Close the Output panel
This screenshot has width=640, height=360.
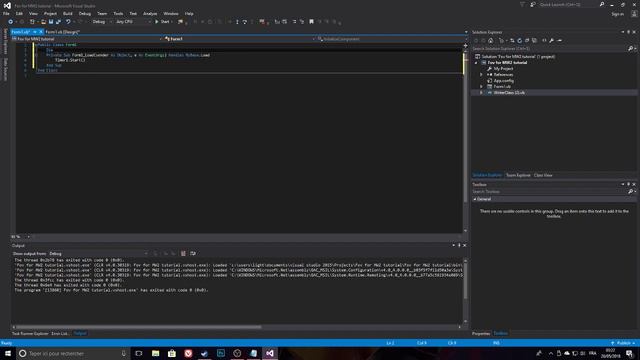(x=464, y=245)
